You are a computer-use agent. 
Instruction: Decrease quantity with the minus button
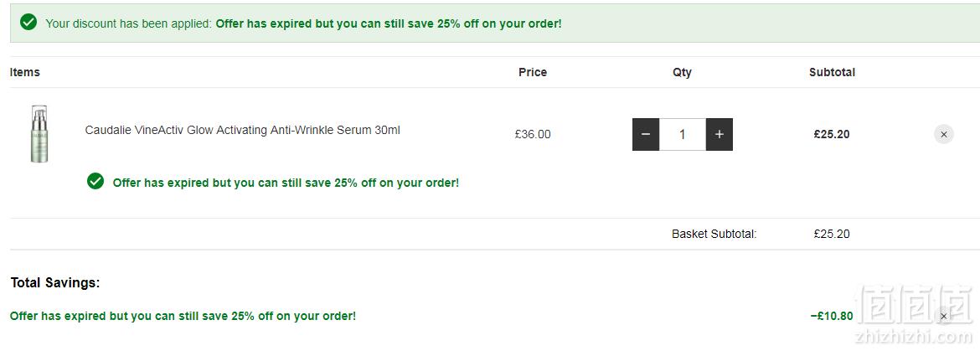646,134
